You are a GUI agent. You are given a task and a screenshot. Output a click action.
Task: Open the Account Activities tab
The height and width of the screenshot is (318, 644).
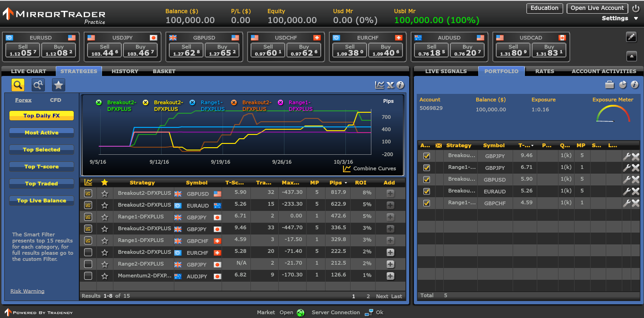(x=604, y=71)
